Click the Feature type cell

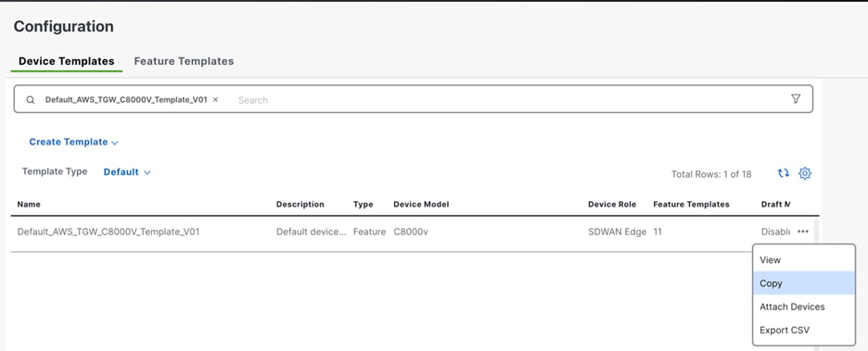pos(369,232)
